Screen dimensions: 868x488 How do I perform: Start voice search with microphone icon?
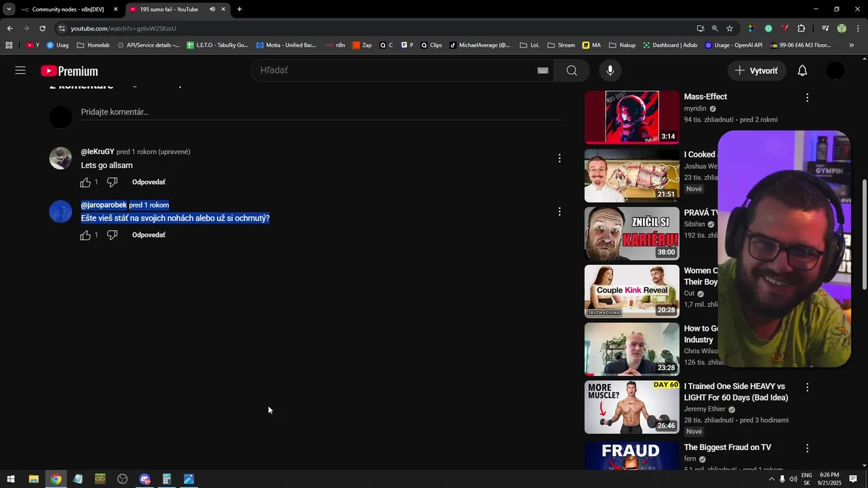pos(610,70)
